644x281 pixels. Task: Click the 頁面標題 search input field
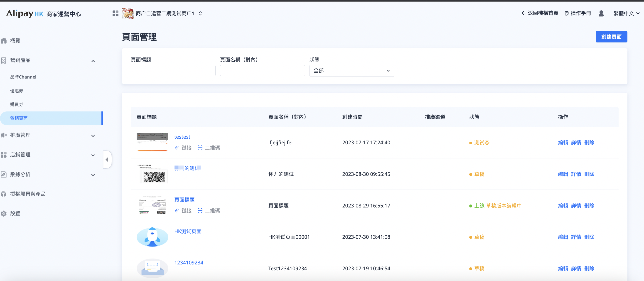(173, 71)
